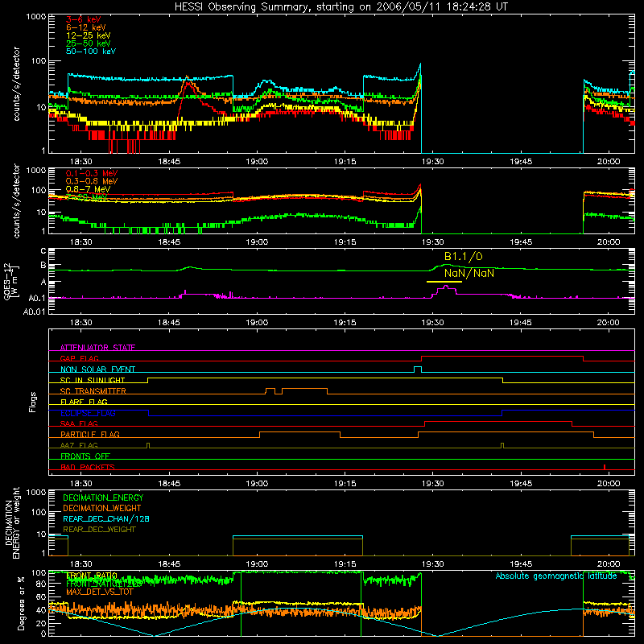Select the red 3-6 keV legend entry

83,19
